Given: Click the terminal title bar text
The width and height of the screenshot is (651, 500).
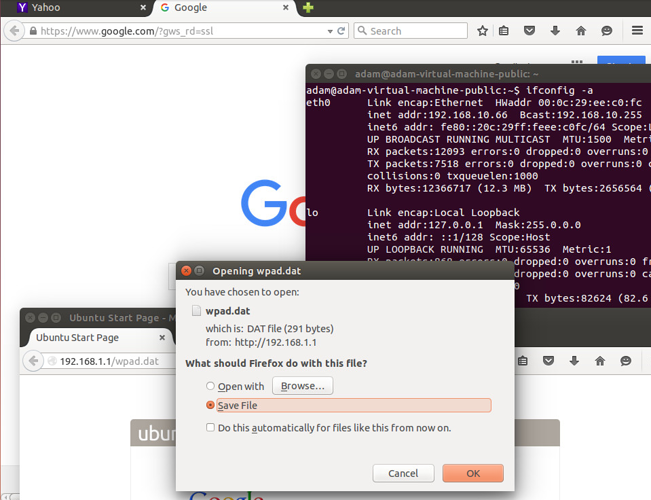Looking at the screenshot, I should click(x=446, y=74).
